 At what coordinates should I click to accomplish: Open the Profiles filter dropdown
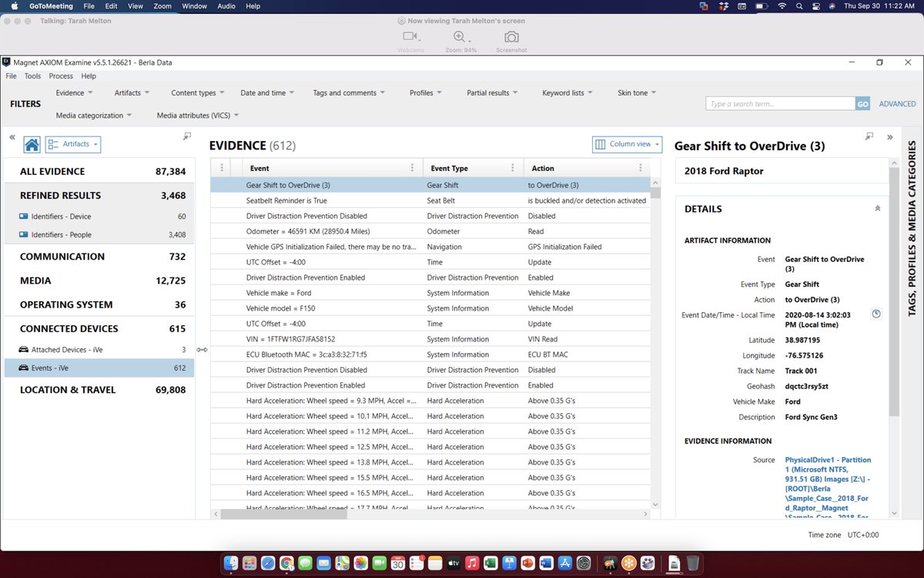(426, 92)
